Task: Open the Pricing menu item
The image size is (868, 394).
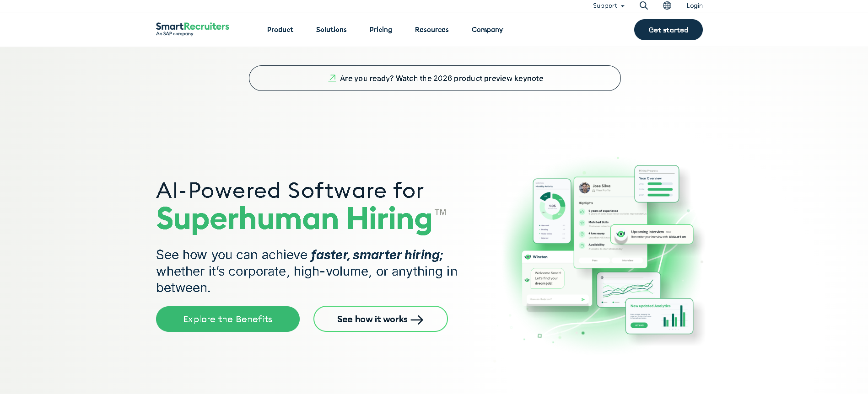Action: (x=381, y=30)
